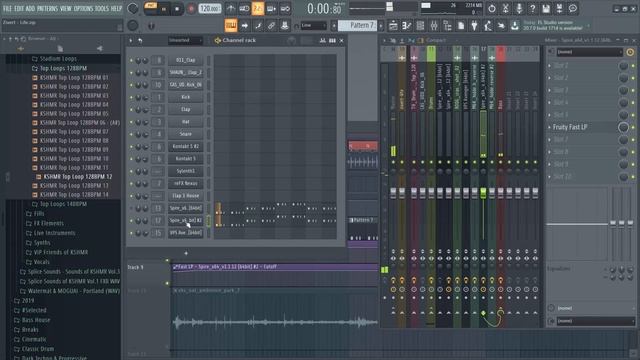This screenshot has width=640, height=360.
Task: Open the EDIT menu
Action: 19,9
